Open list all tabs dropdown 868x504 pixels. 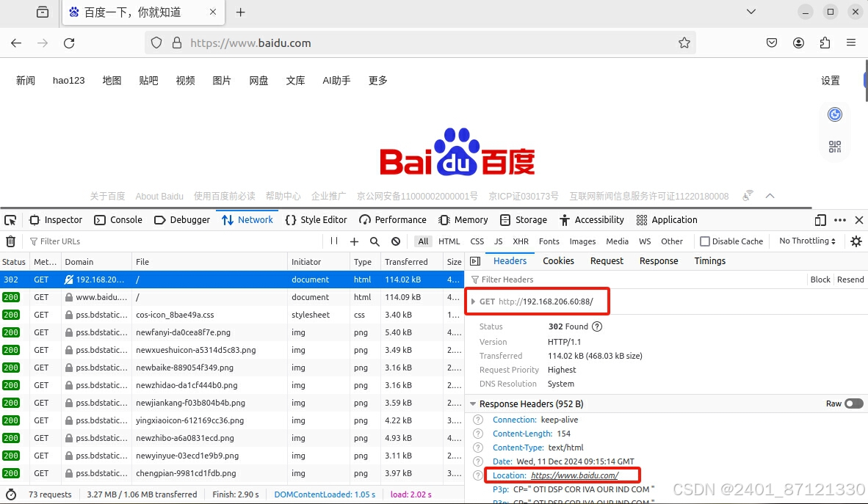[x=751, y=12]
